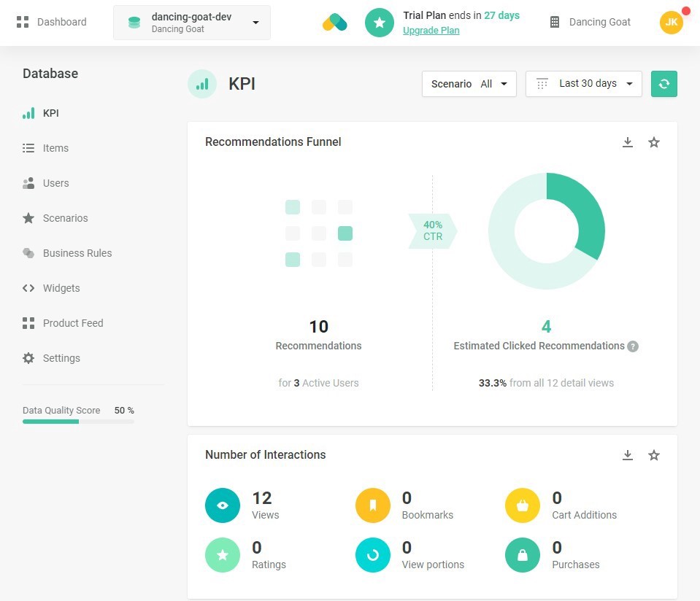Screen dimensions: 700x601
Task: Open the Dashboard grid icon
Action: [23, 22]
